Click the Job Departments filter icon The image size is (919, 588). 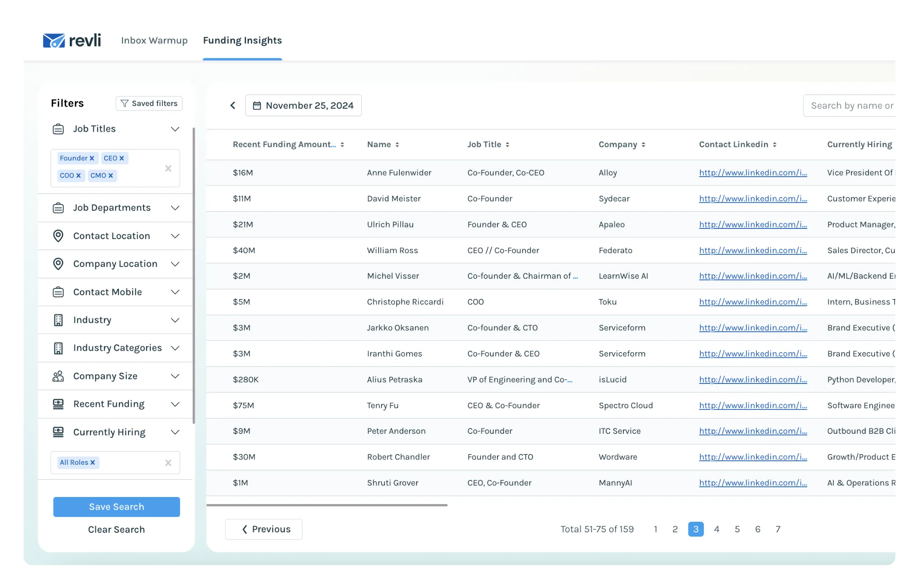[58, 208]
